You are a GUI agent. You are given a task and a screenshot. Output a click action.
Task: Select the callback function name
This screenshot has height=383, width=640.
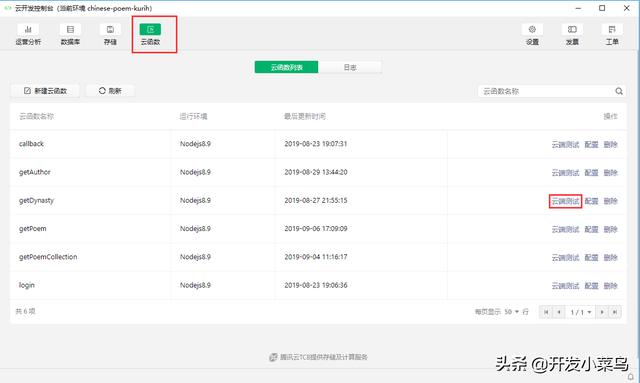point(31,144)
